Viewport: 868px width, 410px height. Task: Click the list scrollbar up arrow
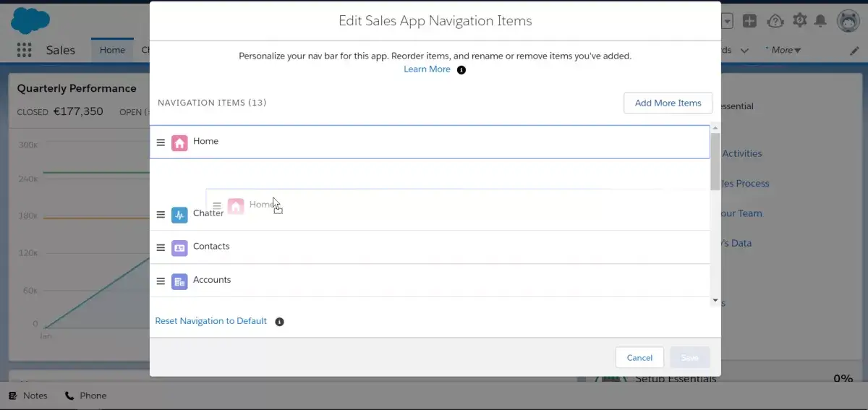pos(715,128)
